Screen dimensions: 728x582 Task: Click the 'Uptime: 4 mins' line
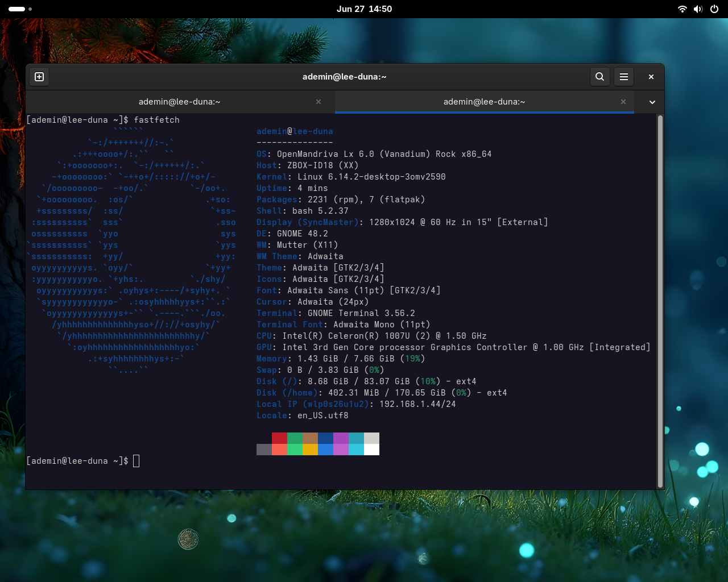click(292, 188)
